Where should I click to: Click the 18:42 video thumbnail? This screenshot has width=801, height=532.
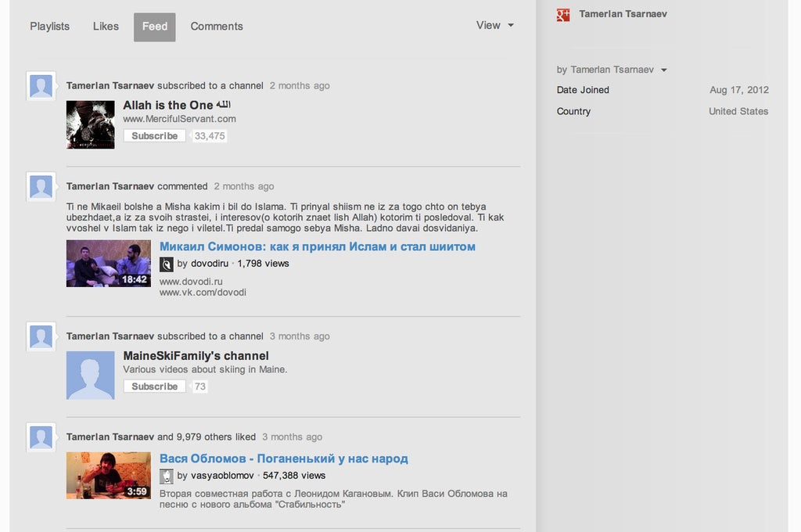pyautogui.click(x=108, y=264)
